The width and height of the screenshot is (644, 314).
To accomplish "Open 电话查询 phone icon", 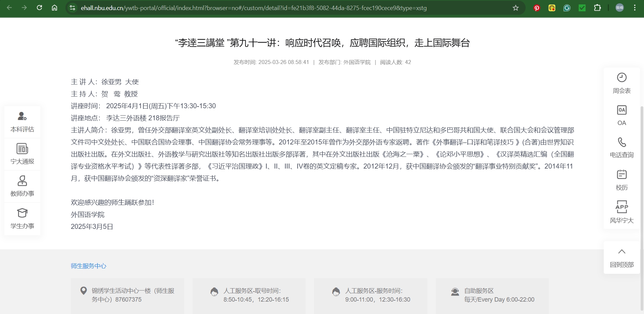I will point(622,142).
